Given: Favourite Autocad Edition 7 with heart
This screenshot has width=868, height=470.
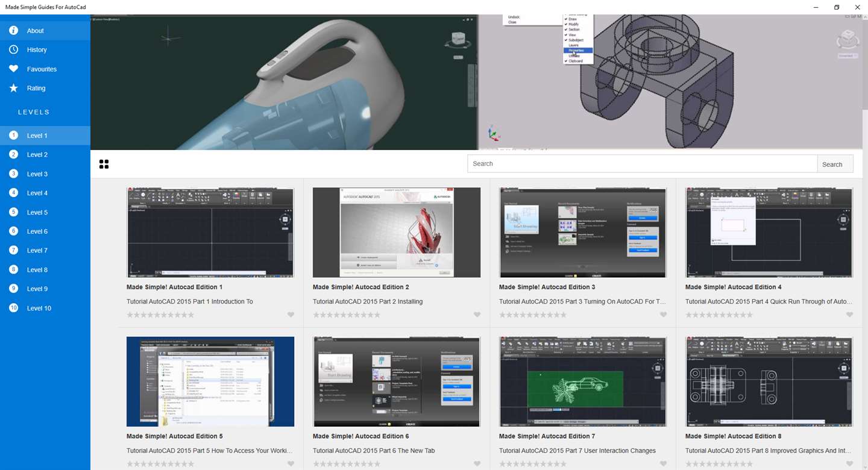Looking at the screenshot, I should point(663,464).
